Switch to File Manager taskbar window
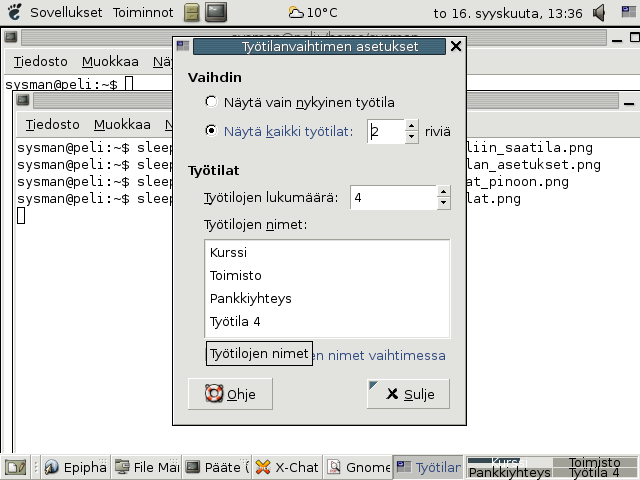This screenshot has width=640, height=480. (x=147, y=467)
